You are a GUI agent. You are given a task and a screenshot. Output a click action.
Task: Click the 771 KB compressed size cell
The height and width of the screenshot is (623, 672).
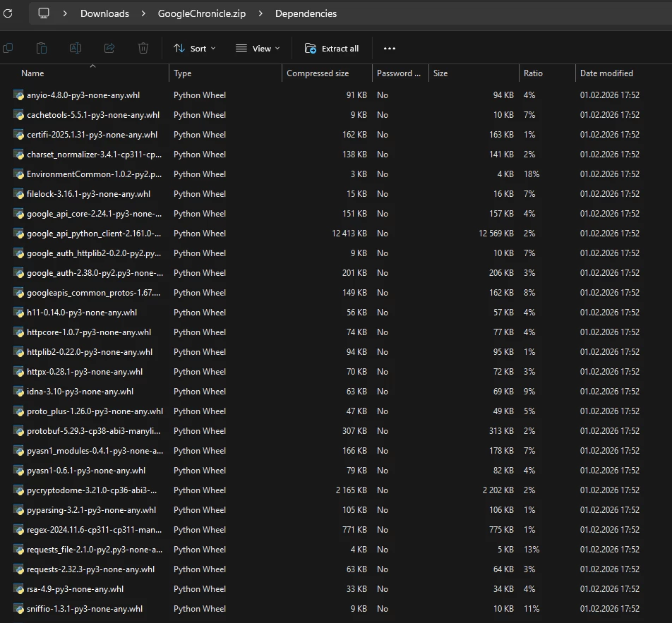354,530
